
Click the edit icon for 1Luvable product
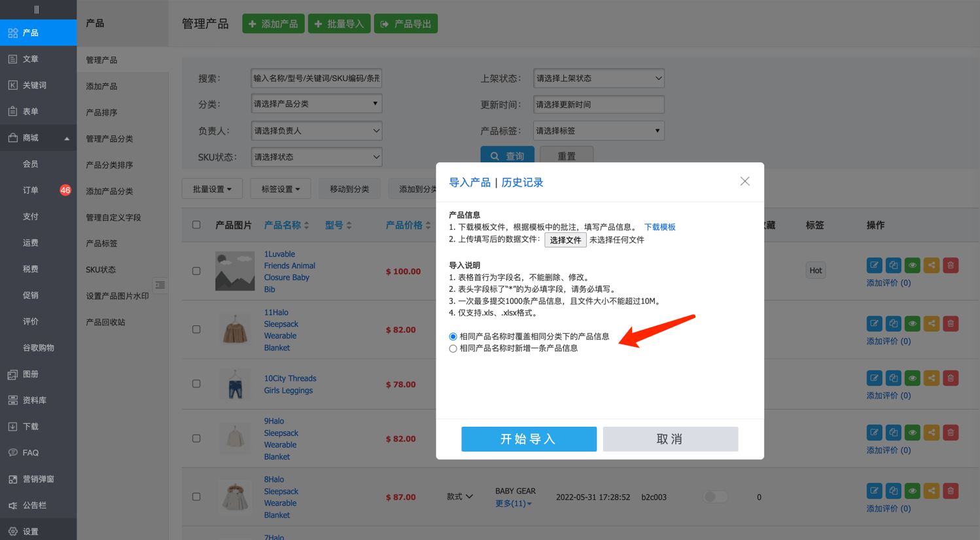[x=874, y=265]
